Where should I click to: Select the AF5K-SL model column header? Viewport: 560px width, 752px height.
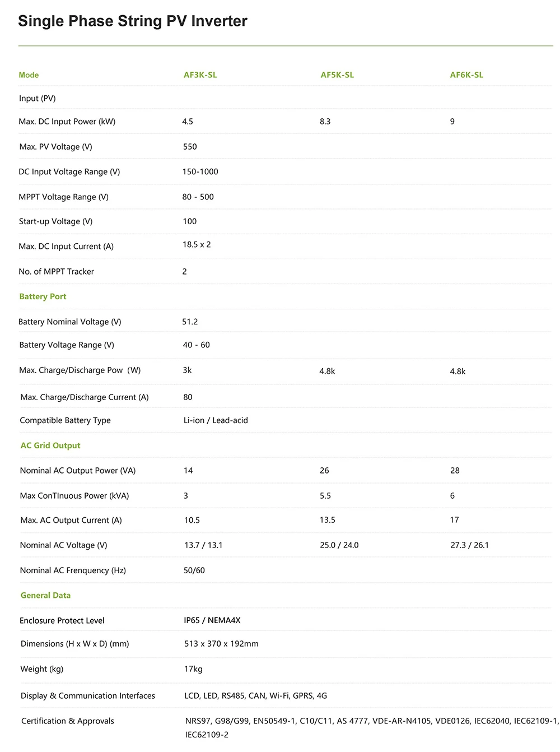coord(337,75)
